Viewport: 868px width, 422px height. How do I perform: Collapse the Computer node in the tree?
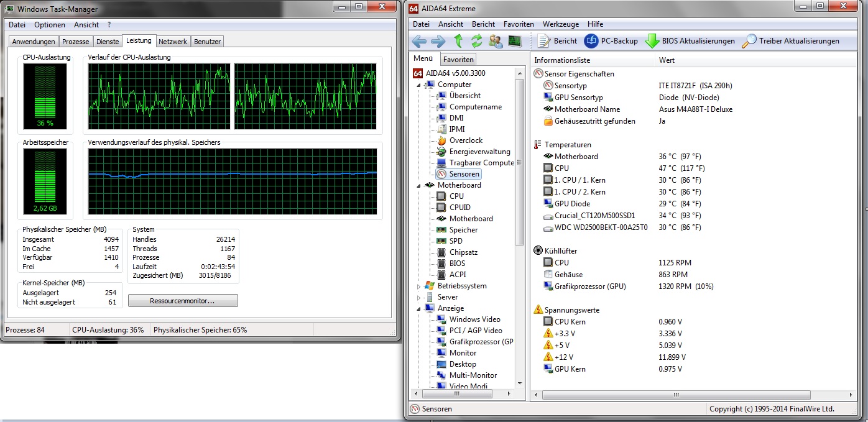(418, 85)
